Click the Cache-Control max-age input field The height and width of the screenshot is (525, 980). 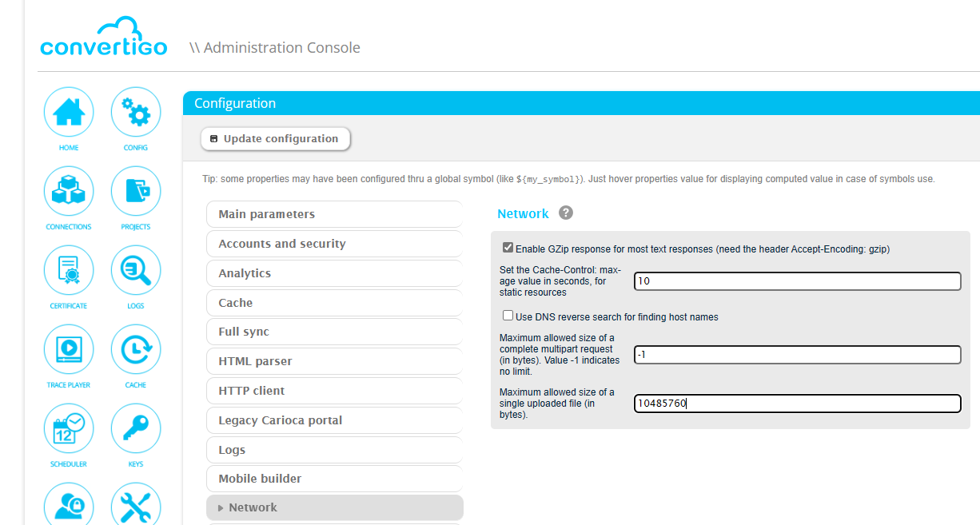point(797,281)
